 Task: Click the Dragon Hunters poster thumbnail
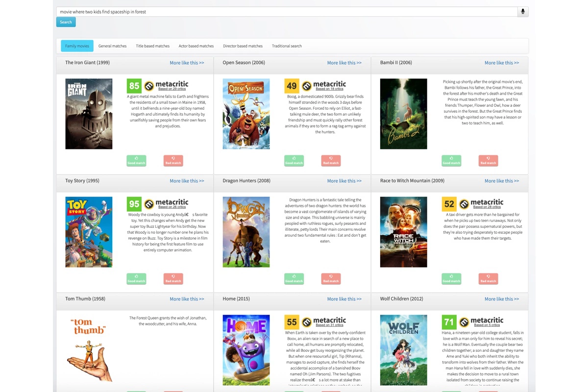point(246,232)
